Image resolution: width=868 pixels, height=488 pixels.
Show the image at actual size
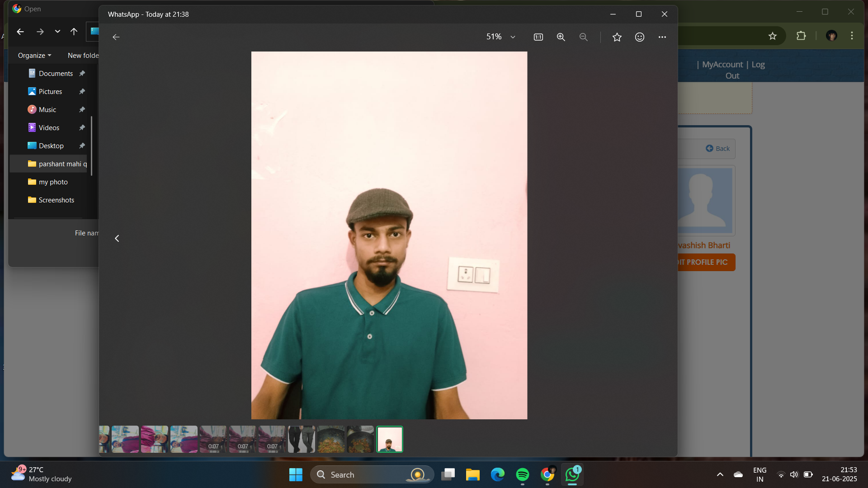pyautogui.click(x=538, y=37)
